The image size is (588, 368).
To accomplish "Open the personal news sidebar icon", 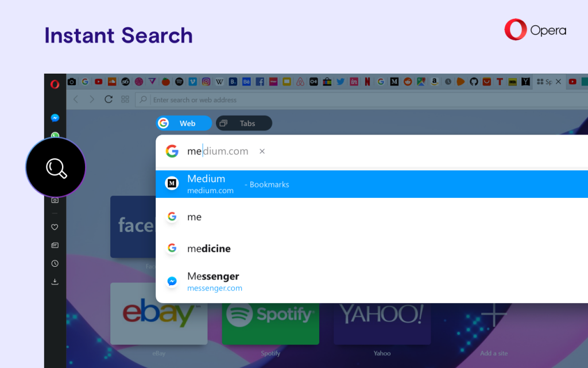I will (x=55, y=245).
